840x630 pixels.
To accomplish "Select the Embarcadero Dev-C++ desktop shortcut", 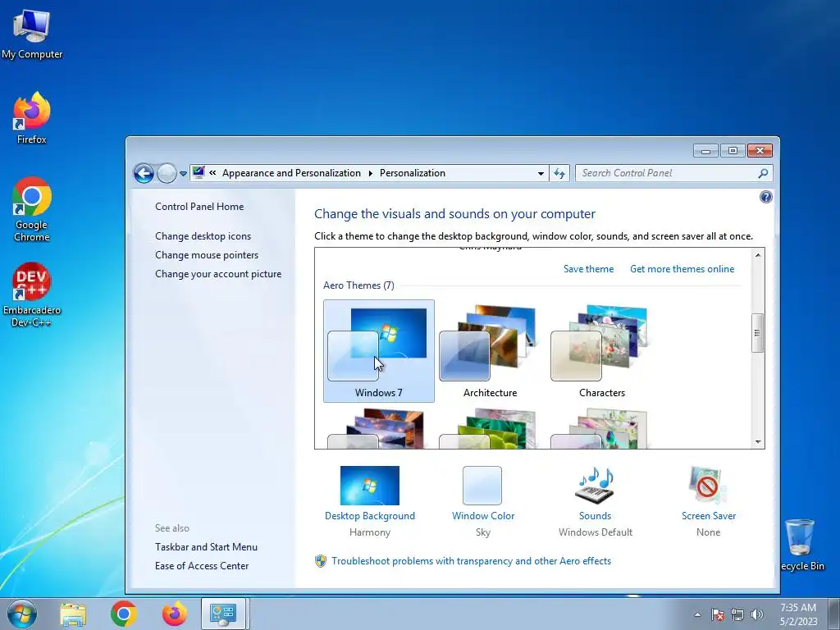I will pos(32,294).
